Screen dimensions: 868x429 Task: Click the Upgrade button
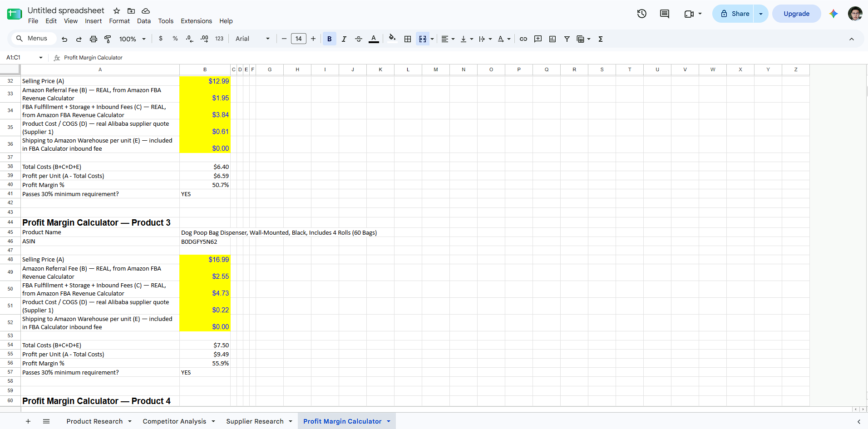(796, 14)
